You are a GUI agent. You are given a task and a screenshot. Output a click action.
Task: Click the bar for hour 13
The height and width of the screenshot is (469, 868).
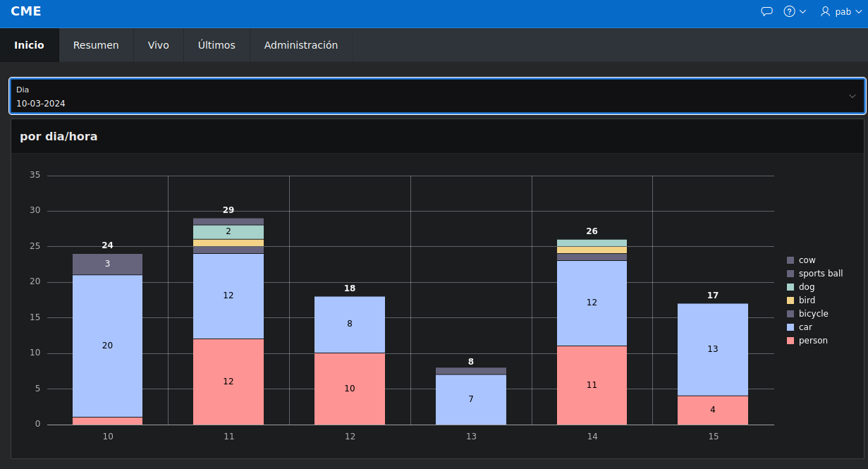click(x=471, y=395)
